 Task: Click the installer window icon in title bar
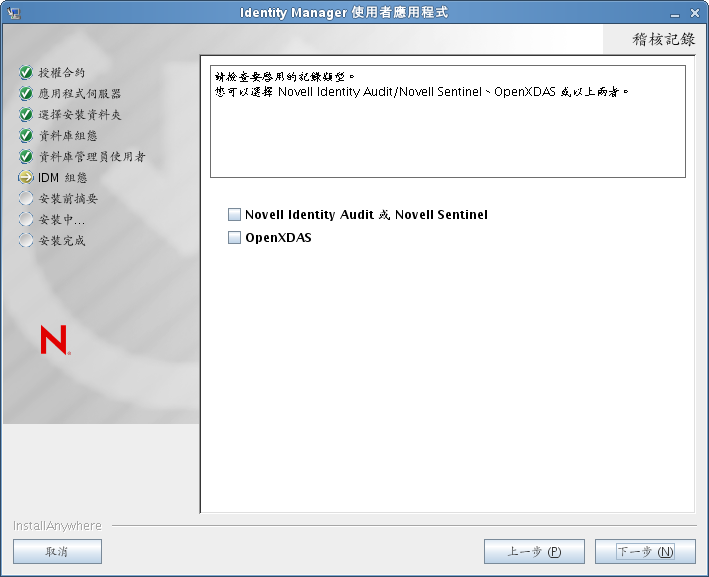(14, 13)
